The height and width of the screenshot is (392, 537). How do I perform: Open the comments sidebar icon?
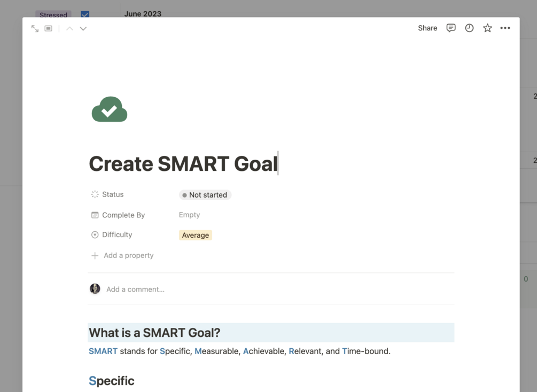(451, 28)
